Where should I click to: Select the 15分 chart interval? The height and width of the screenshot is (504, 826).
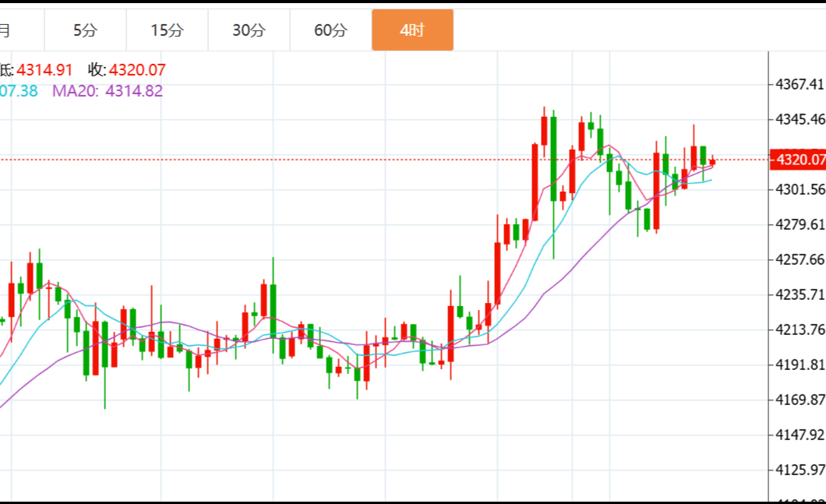coord(168,30)
